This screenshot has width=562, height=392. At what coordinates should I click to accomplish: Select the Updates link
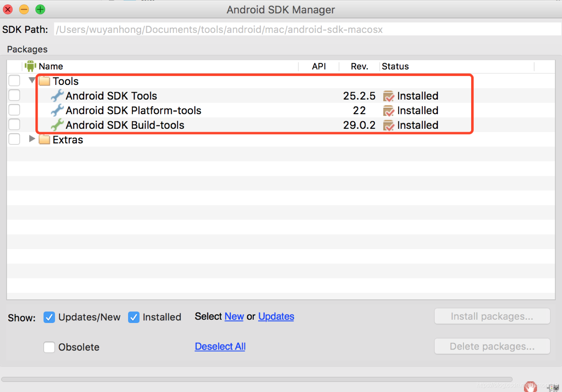[276, 316]
